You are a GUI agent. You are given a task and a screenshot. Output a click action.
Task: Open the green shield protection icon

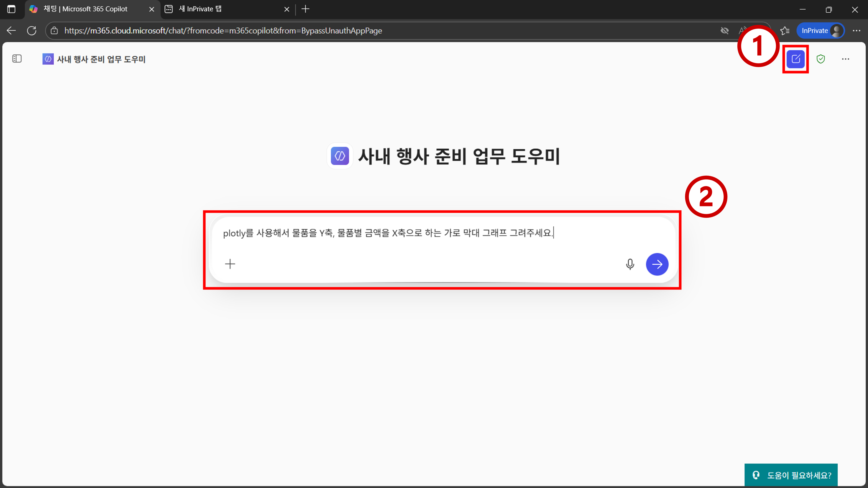point(820,59)
